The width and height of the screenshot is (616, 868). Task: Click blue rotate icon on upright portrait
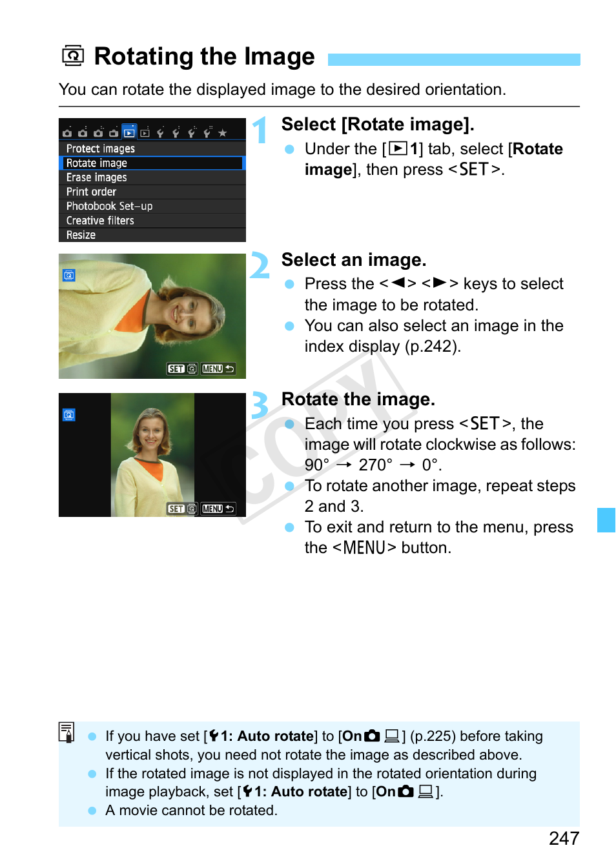(69, 415)
